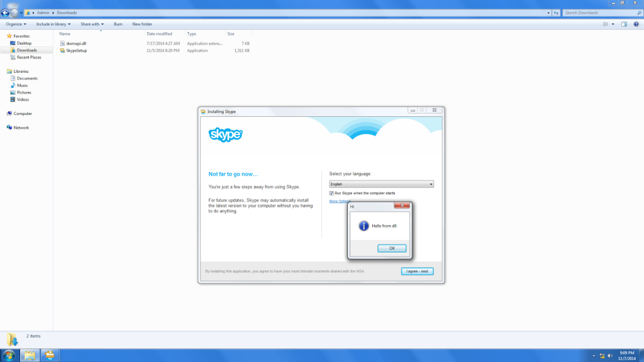Open the Documents library
Image resolution: width=644 pixels, height=362 pixels.
pyautogui.click(x=27, y=79)
